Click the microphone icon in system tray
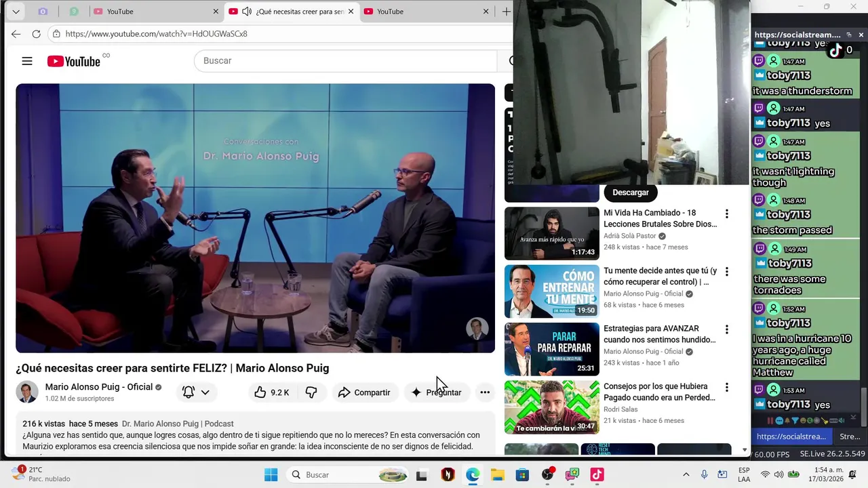 (x=705, y=474)
